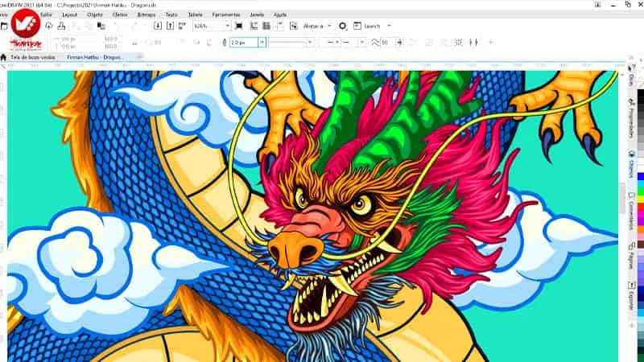This screenshot has height=362, width=644.
Task: Switch to the Firman Hatibu - Dragon tab
Action: [94, 57]
